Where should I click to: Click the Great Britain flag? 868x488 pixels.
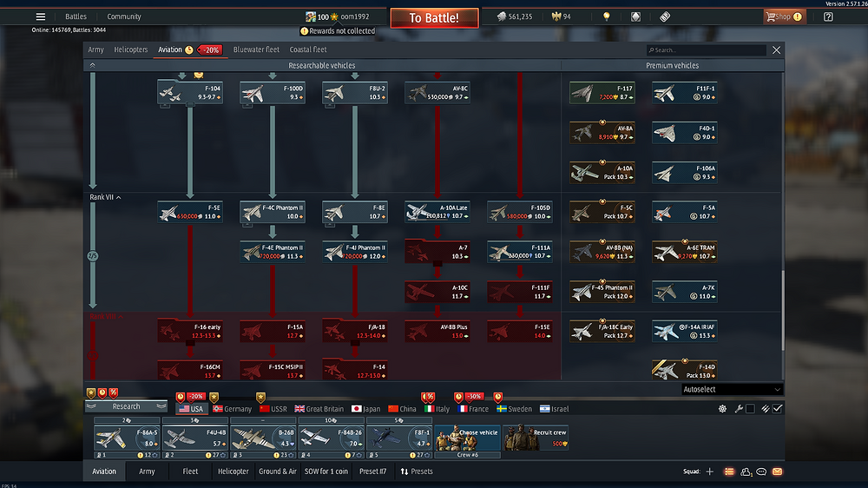click(319, 409)
